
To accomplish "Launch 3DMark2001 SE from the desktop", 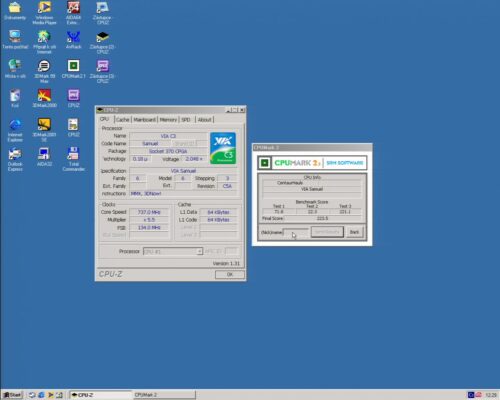I will tap(44, 130).
